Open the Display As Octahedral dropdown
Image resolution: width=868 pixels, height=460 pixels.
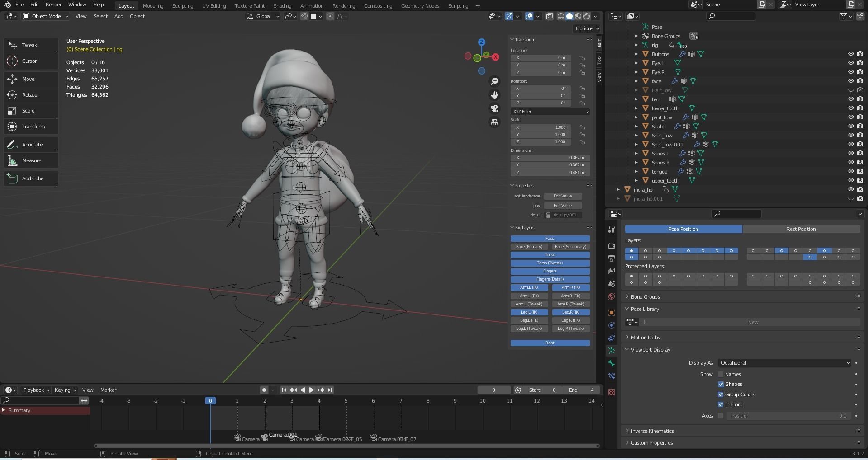784,363
